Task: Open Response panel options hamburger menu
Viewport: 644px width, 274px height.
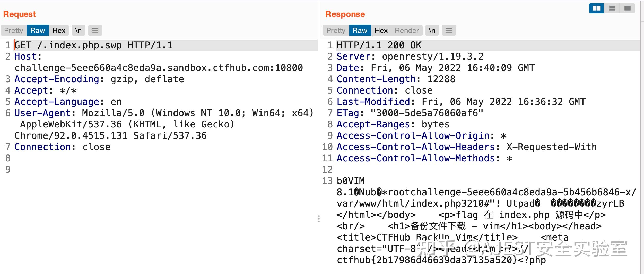Action: 449,30
